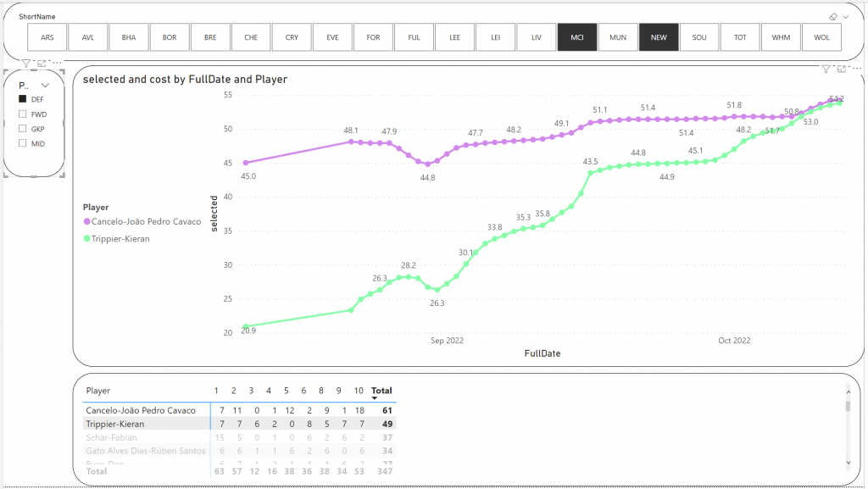Open focus mode for the position slicer
Viewport: 868px width, 489px height.
click(x=42, y=64)
